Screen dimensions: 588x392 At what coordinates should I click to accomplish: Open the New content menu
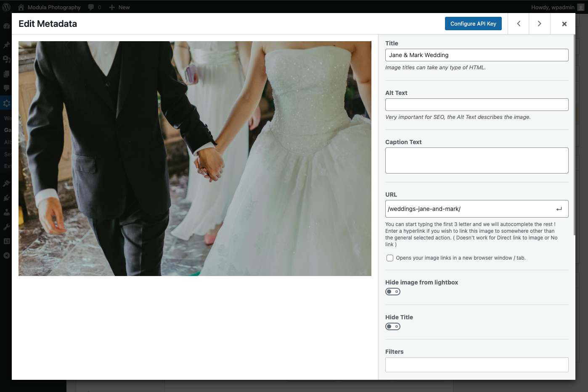[x=119, y=7]
